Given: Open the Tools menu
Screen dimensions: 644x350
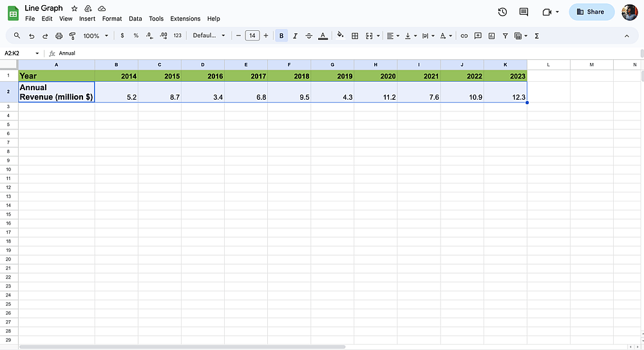Looking at the screenshot, I should coord(156,19).
